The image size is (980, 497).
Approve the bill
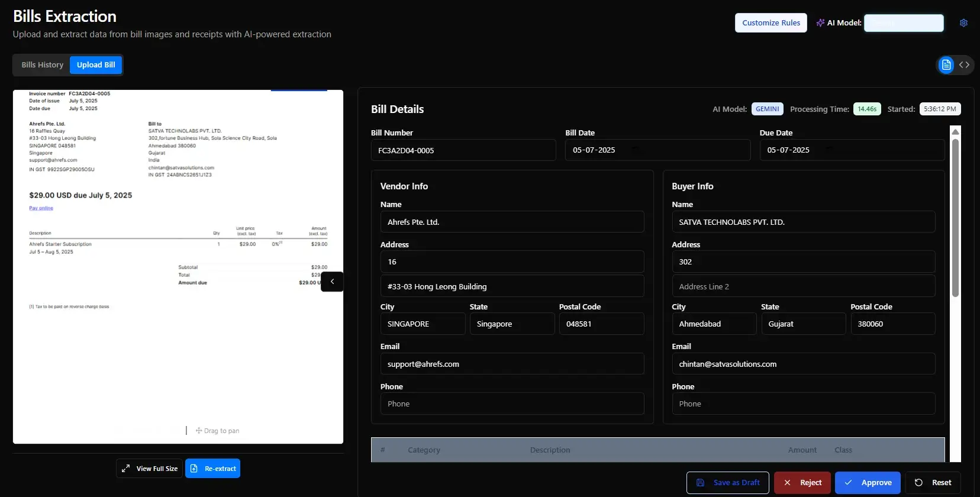pyautogui.click(x=867, y=483)
